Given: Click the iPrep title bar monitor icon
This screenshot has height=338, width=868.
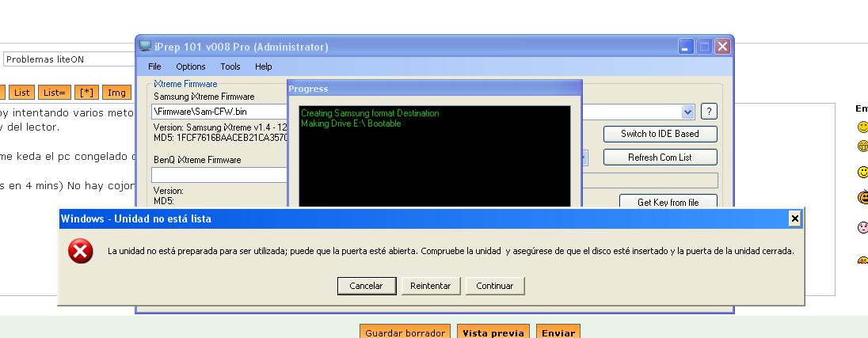Looking at the screenshot, I should click(145, 47).
